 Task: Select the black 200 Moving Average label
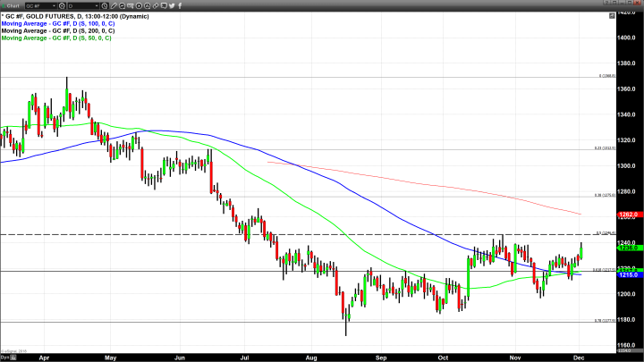[57, 30]
